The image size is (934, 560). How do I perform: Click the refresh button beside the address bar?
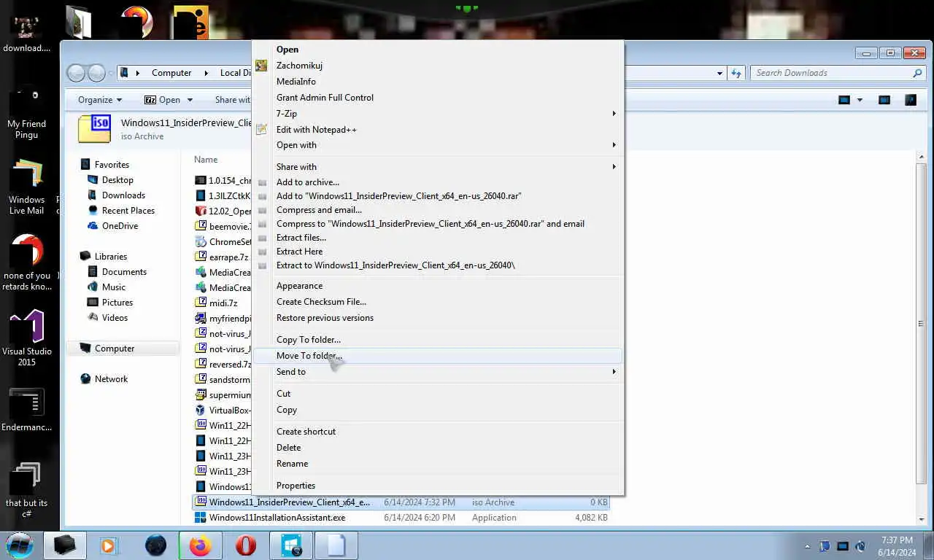pos(736,73)
